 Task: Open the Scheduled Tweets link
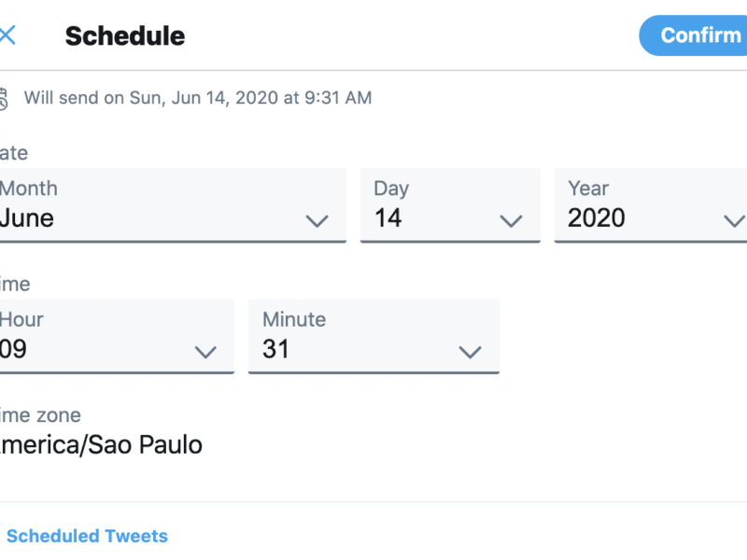87,536
